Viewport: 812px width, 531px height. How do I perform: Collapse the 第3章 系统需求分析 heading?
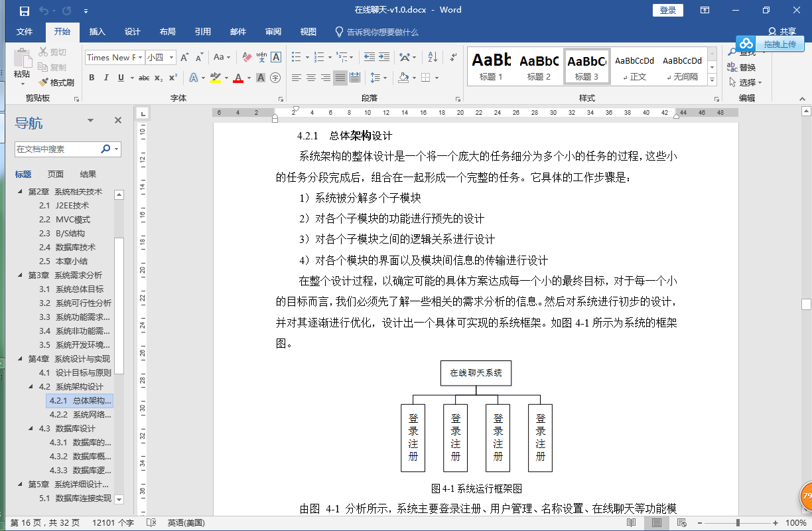coord(19,275)
